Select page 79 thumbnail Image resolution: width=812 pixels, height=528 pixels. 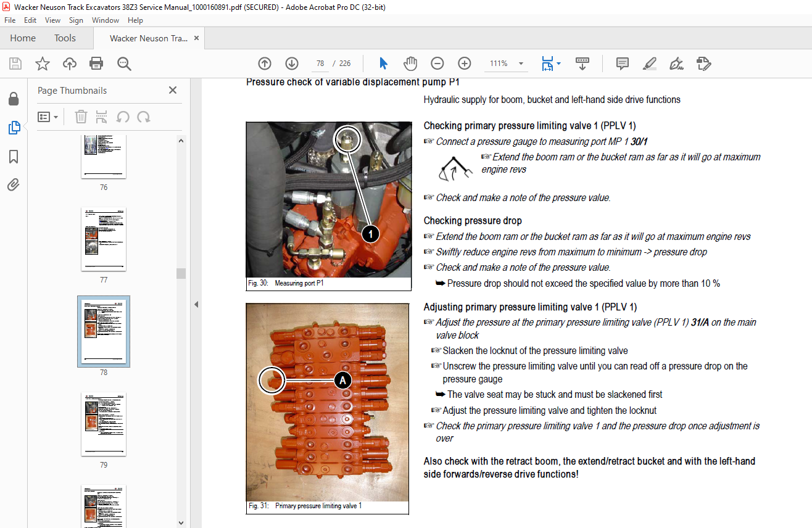click(104, 424)
